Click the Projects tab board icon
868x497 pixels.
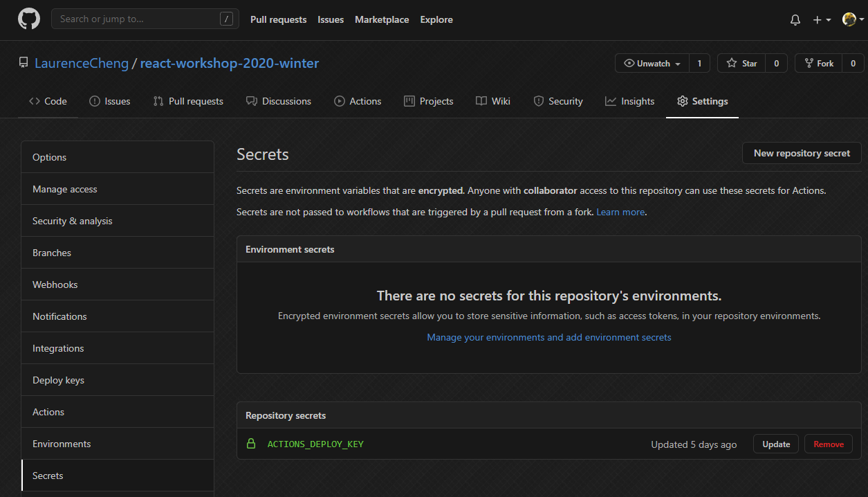click(x=409, y=101)
